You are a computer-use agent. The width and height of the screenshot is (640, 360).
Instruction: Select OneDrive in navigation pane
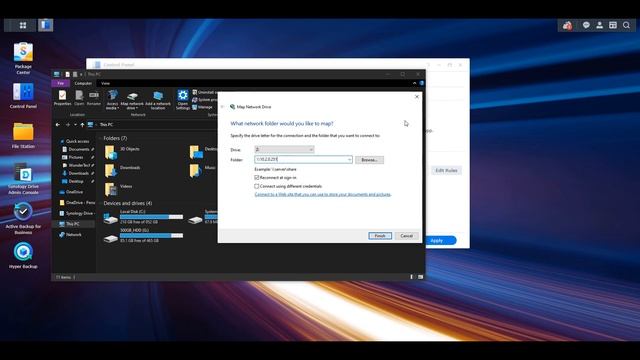click(x=72, y=192)
